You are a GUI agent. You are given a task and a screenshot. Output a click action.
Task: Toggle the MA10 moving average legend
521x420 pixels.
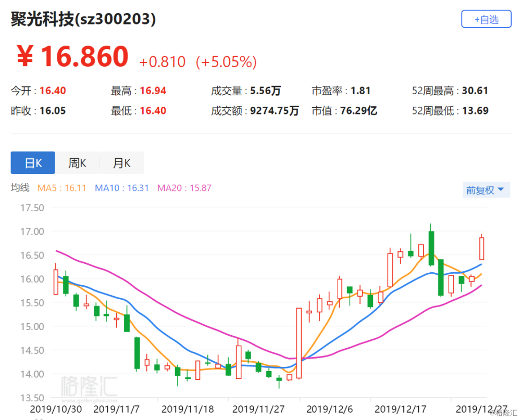pos(122,188)
